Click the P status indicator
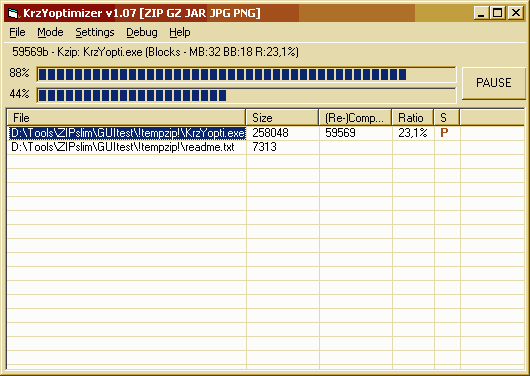The height and width of the screenshot is (376, 530). tap(444, 133)
